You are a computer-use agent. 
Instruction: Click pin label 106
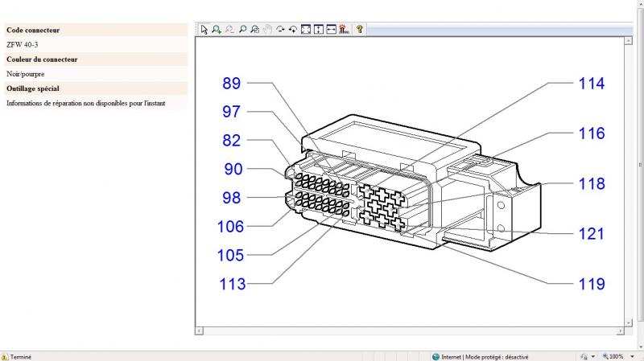(230, 227)
